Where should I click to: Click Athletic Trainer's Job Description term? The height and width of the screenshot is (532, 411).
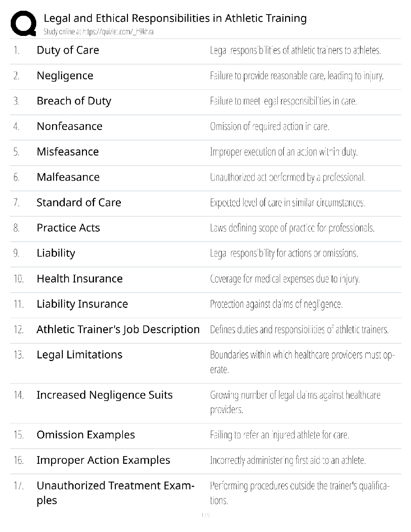(x=118, y=329)
